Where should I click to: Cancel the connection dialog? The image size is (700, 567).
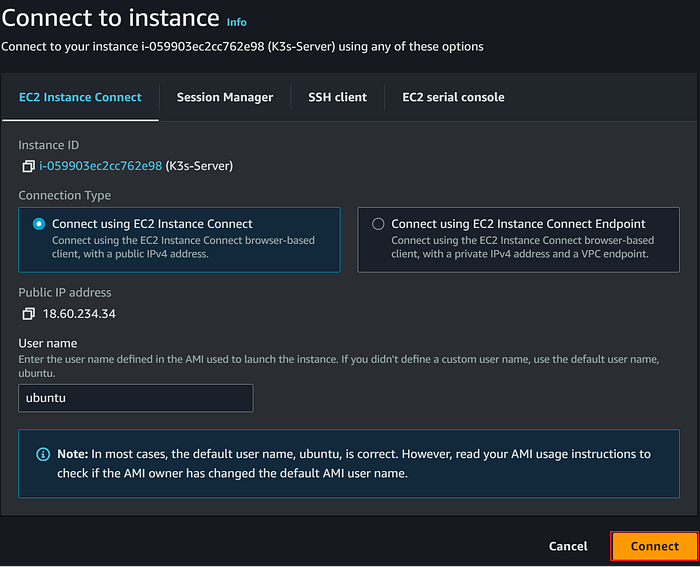pos(568,546)
